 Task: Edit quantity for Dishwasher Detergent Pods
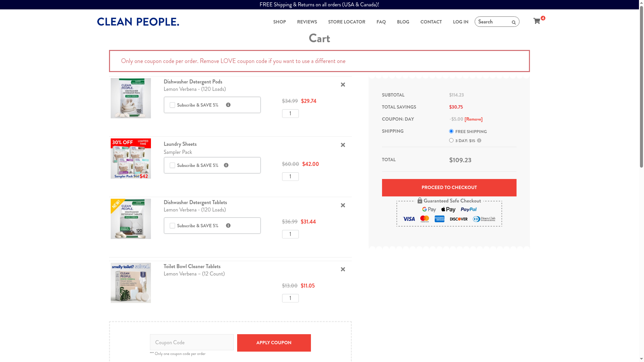click(x=290, y=114)
